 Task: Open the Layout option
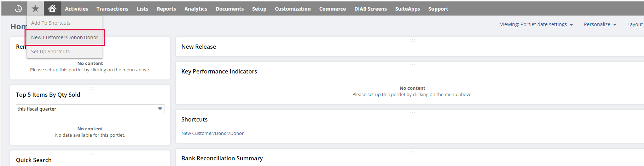pyautogui.click(x=635, y=24)
